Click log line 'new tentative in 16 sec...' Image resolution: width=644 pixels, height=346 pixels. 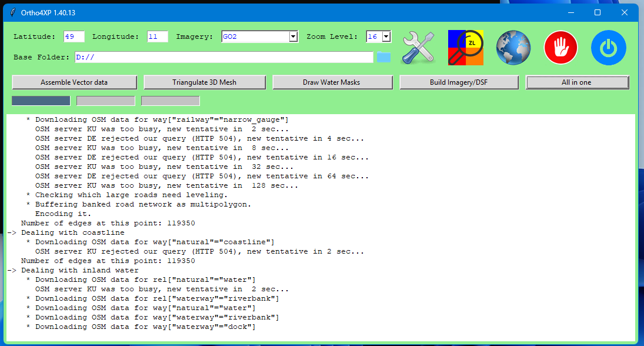(x=202, y=157)
